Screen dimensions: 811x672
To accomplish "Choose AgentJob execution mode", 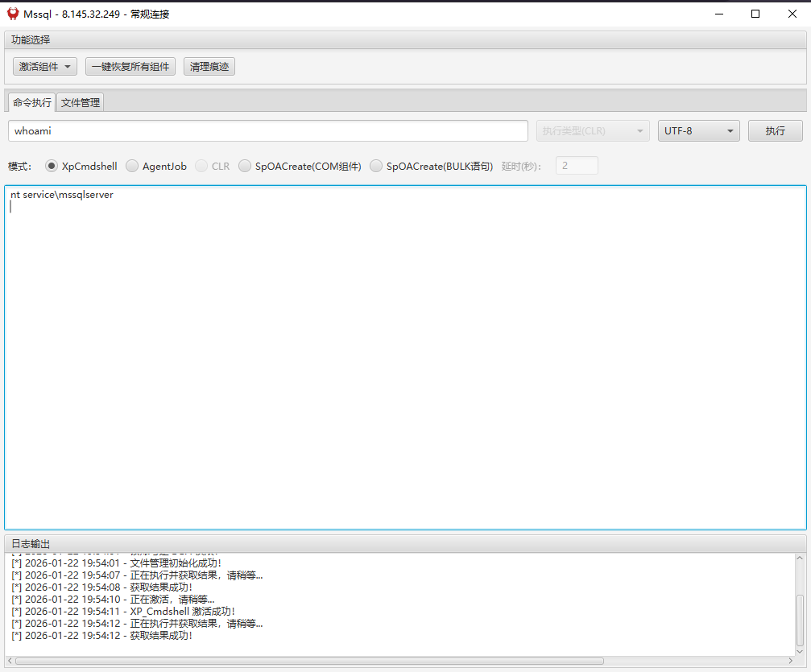I will click(x=132, y=167).
